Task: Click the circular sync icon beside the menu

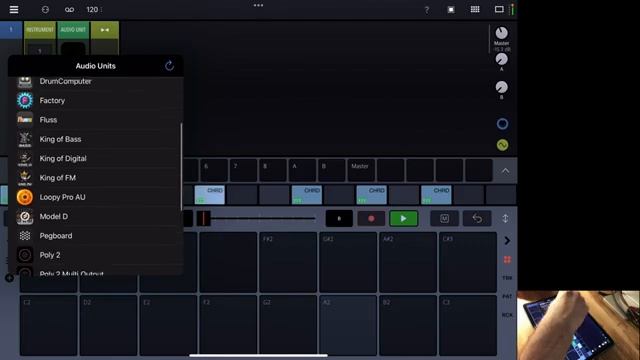Action: [x=45, y=9]
